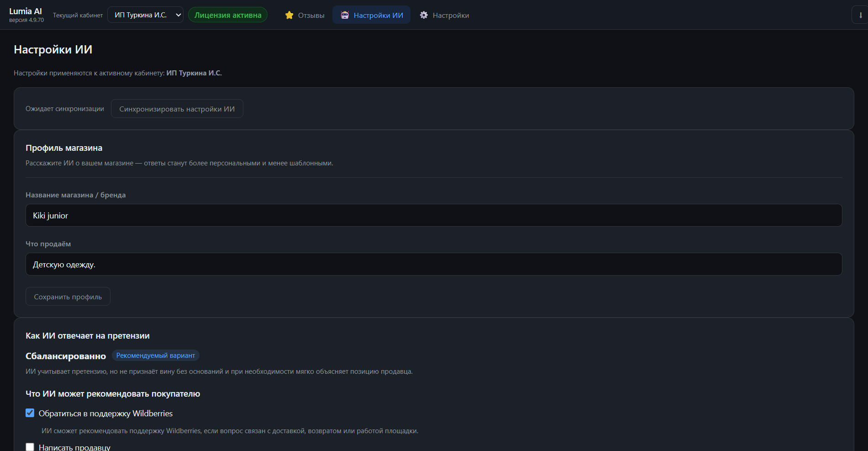Click the Lumia AI logo text
The image size is (868, 451).
coord(26,11)
